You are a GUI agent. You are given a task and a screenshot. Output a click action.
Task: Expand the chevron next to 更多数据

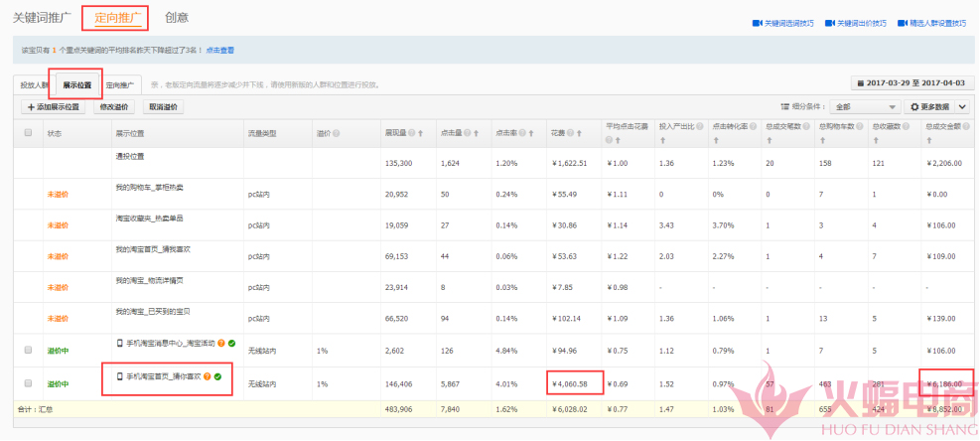[961, 107]
